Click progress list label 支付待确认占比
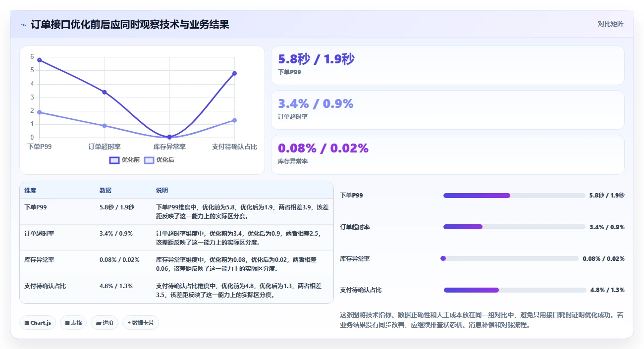 (x=361, y=290)
